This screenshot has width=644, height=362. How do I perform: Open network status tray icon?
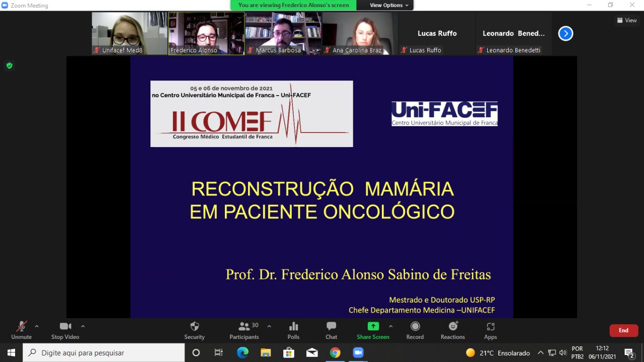point(552,353)
